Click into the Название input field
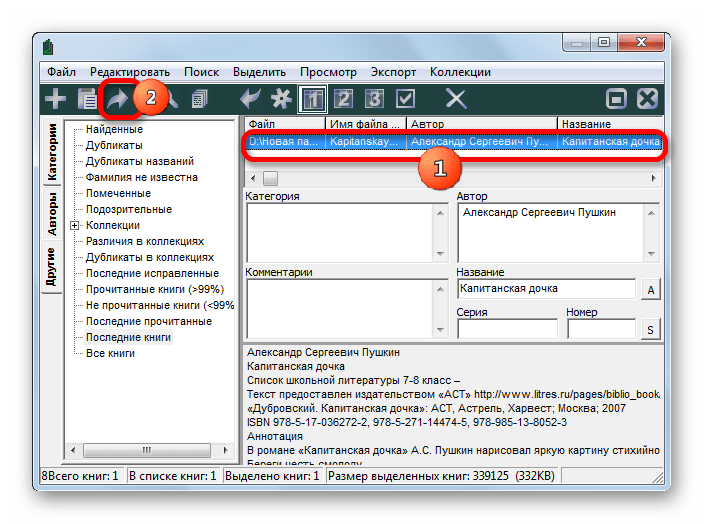 (x=547, y=289)
